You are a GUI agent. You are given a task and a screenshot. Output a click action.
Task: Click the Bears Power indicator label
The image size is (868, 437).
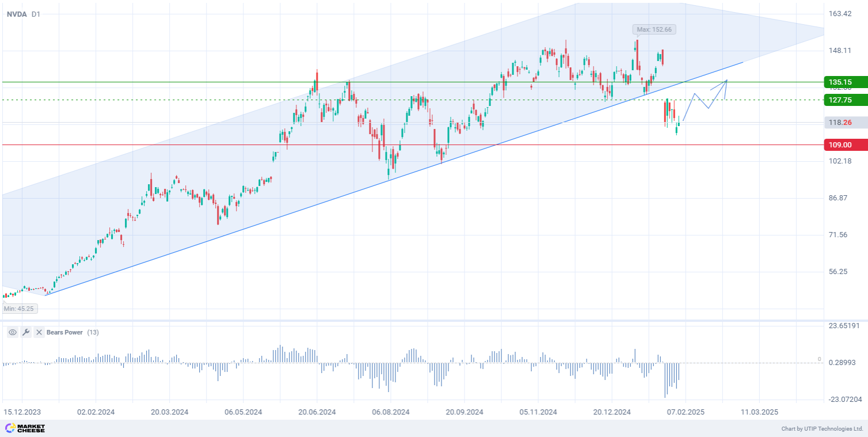coord(64,332)
